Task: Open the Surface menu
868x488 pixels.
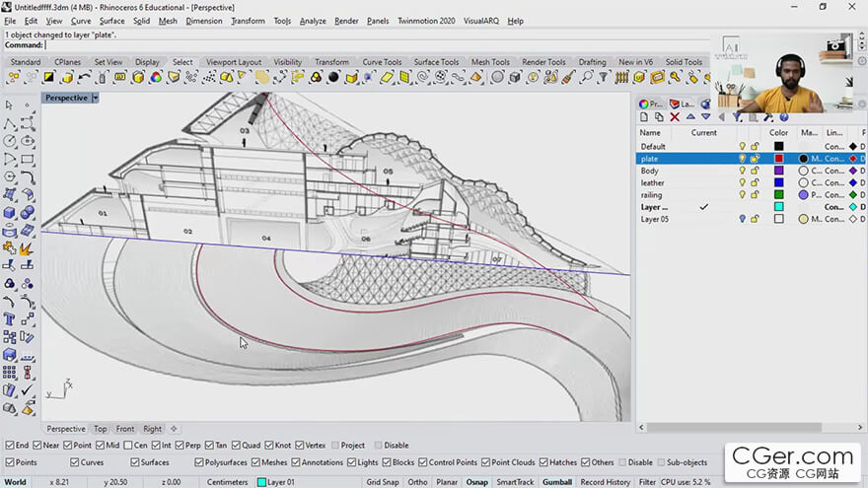Action: pos(111,21)
